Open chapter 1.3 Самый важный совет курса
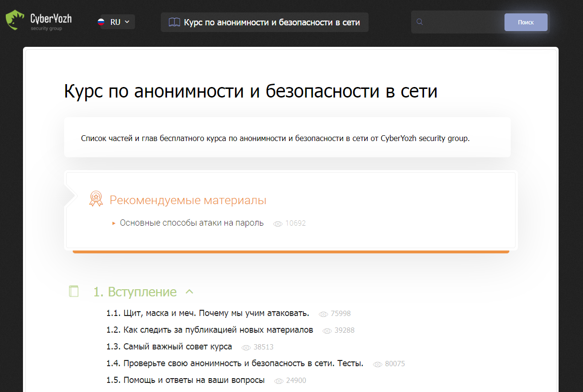The width and height of the screenshot is (583, 392). point(169,347)
